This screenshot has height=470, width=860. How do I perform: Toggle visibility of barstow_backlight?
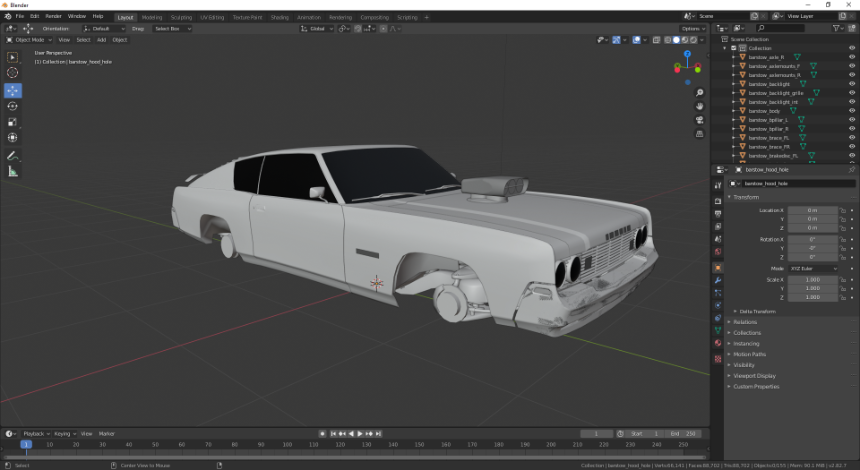(852, 84)
